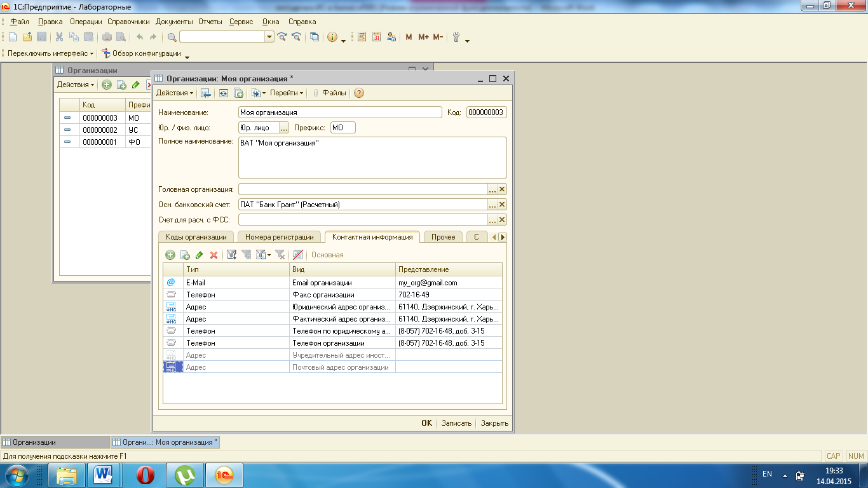Screen dimensions: 868x488
Task: Click the Полное наименование text area
Action: pyautogui.click(x=372, y=158)
